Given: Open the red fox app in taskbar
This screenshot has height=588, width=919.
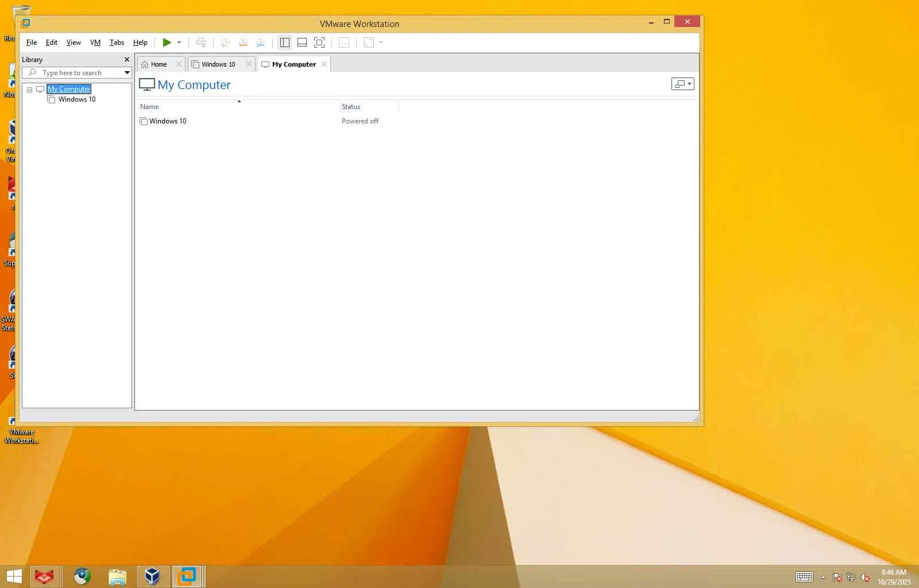Looking at the screenshot, I should 44,577.
